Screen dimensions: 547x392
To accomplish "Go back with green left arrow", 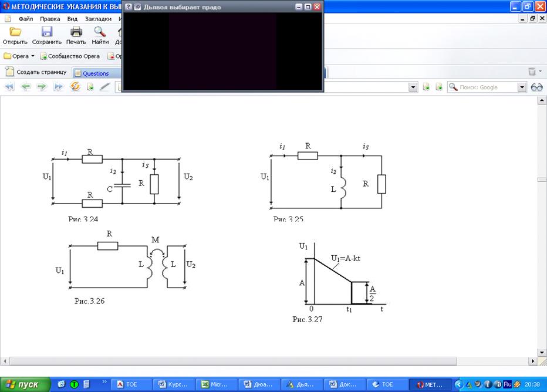I will (x=25, y=87).
